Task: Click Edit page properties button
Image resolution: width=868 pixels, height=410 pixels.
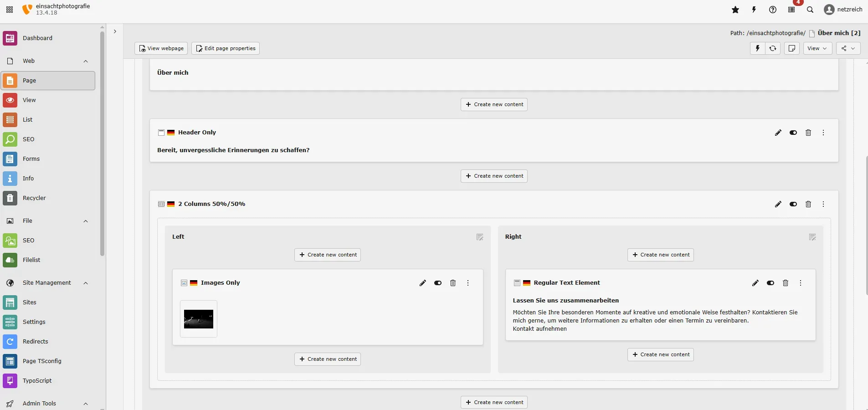Action: pyautogui.click(x=226, y=48)
